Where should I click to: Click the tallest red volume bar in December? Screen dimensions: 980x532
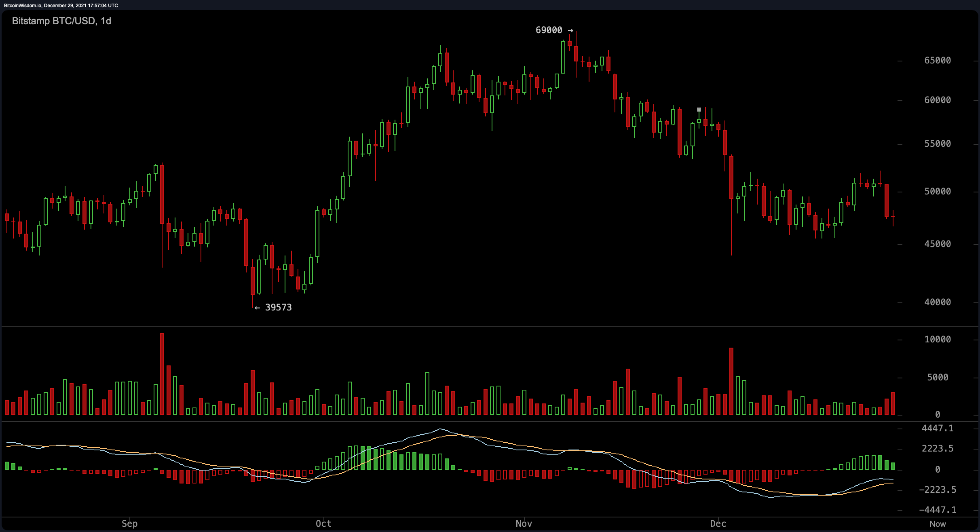731,381
